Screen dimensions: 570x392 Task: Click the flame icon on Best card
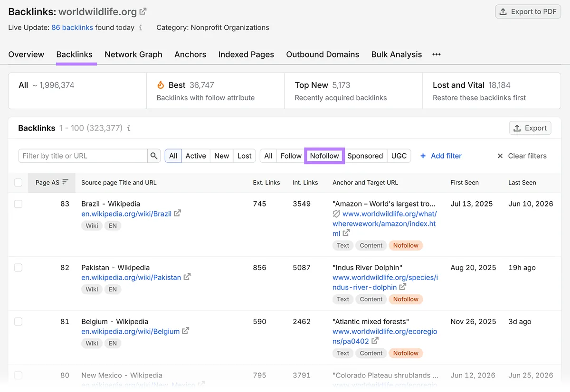tap(161, 85)
